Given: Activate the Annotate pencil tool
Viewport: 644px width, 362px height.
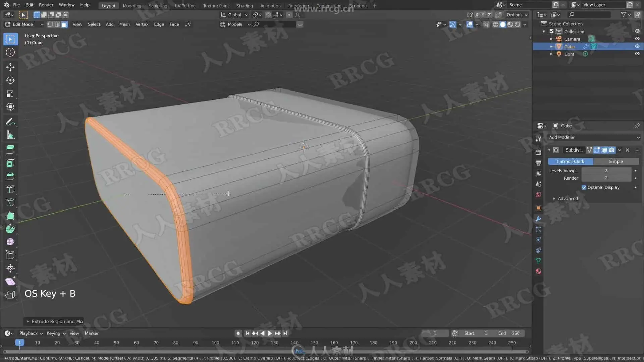Looking at the screenshot, I should click(10, 122).
